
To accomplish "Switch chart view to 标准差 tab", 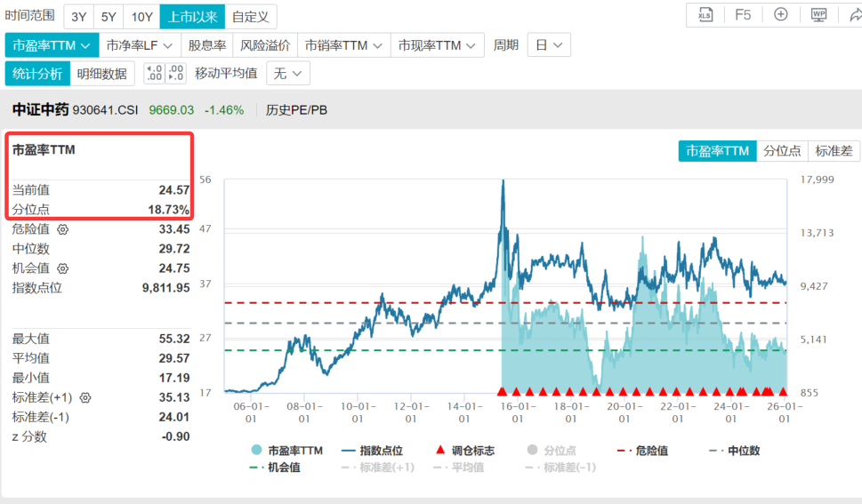I will pos(834,151).
